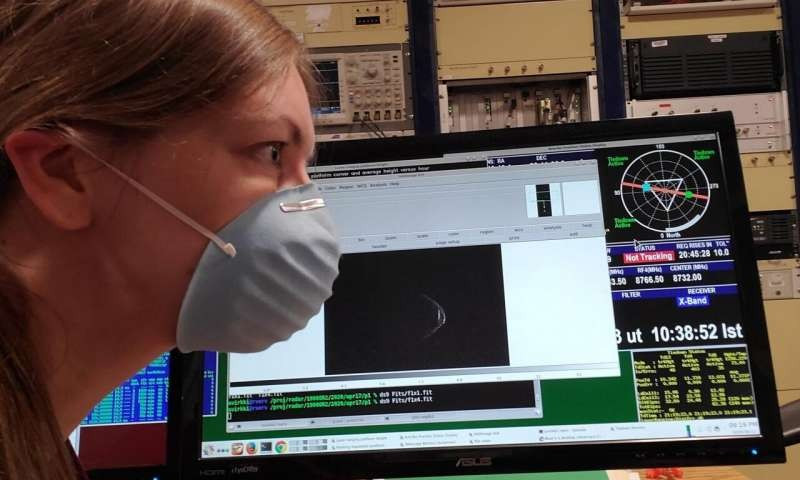Viewport: 800px width, 480px height.
Task: Open the red launcher icon next to Firefox
Action: click(237, 448)
